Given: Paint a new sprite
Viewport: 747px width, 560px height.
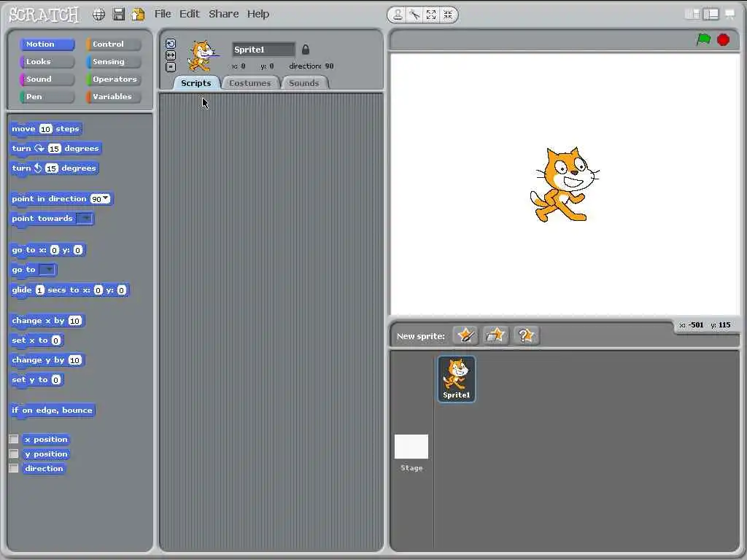Looking at the screenshot, I should point(465,335).
